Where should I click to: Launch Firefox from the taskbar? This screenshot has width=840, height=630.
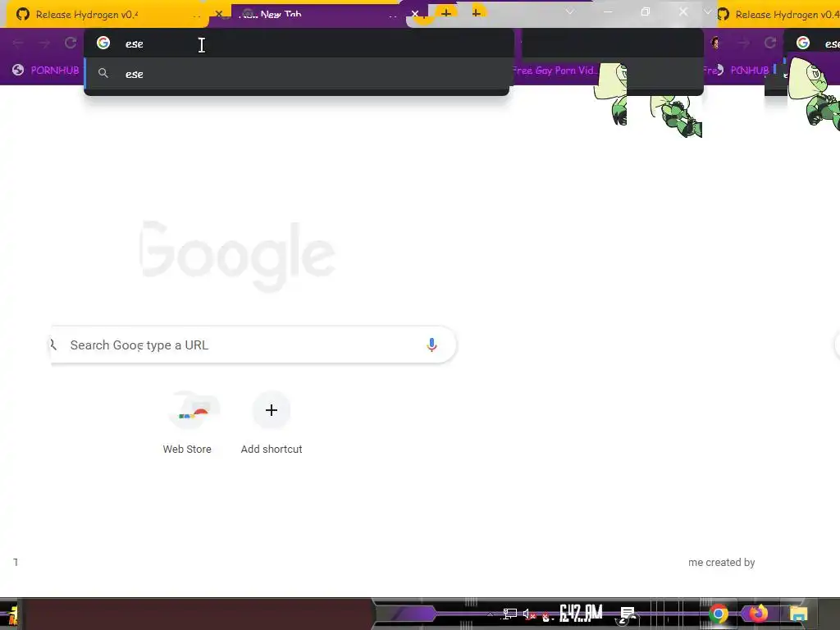tap(758, 614)
